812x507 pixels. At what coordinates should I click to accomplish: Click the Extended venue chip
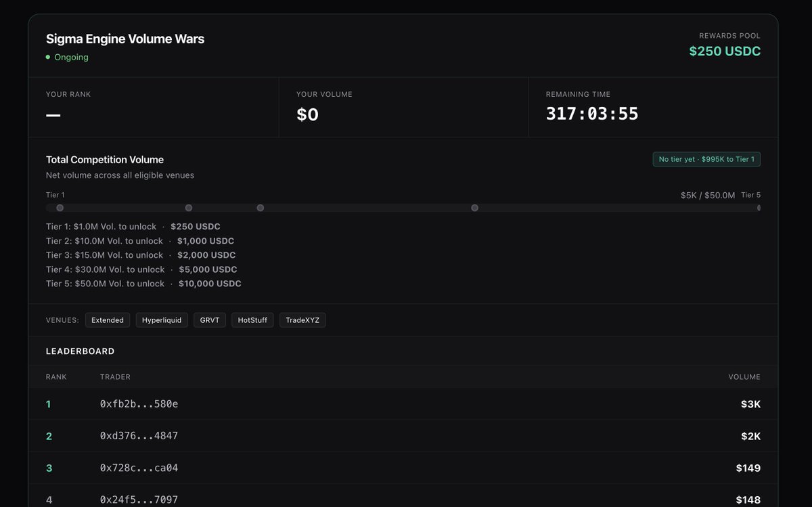click(x=108, y=320)
